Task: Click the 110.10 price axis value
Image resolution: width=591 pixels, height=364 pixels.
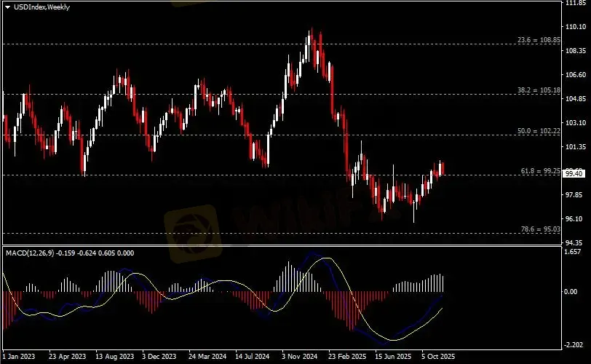Action: coord(576,27)
